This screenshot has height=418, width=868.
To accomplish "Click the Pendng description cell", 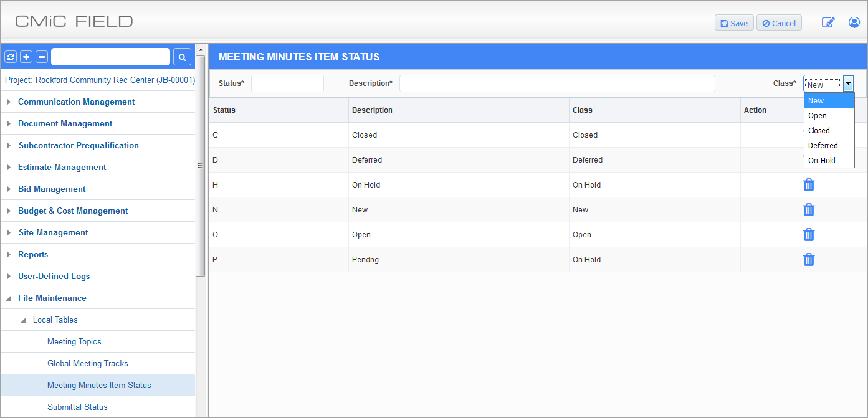I will (x=459, y=259).
